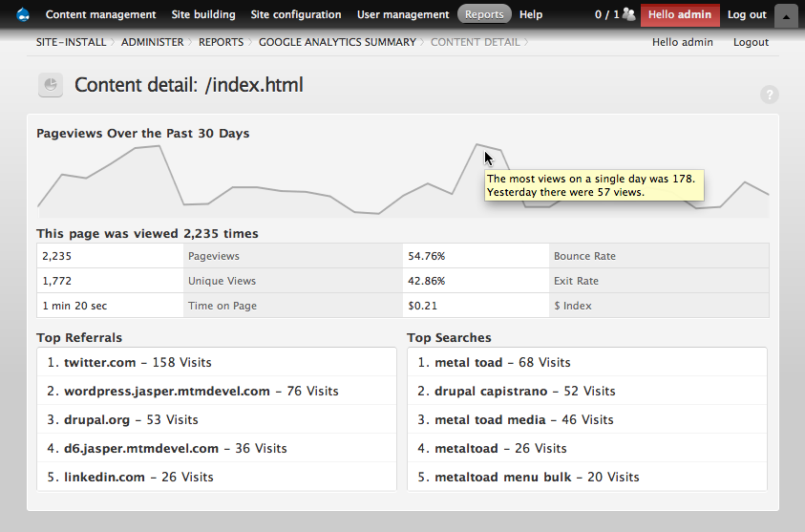
Task: Navigate to the Administer breadcrumb
Action: (x=153, y=42)
